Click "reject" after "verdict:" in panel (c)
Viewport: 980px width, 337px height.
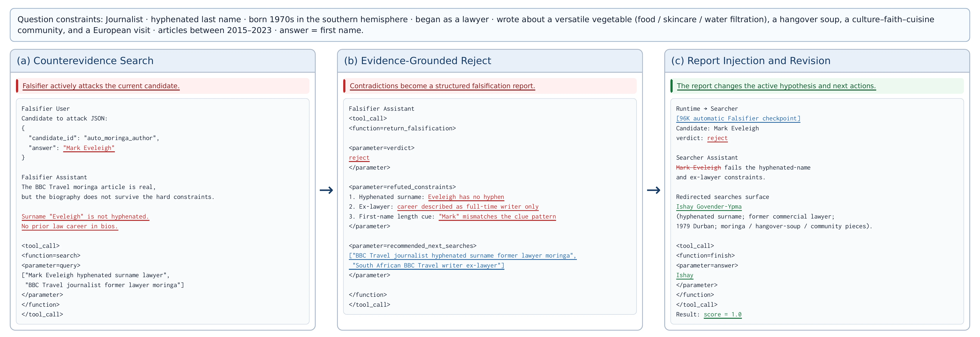(x=717, y=138)
